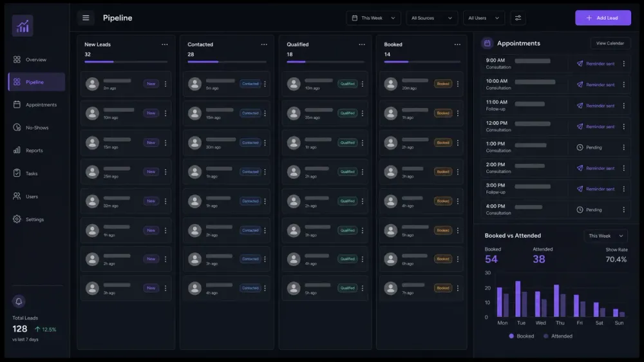Expand the This Week date dropdown
The image size is (644, 362).
pyautogui.click(x=374, y=18)
